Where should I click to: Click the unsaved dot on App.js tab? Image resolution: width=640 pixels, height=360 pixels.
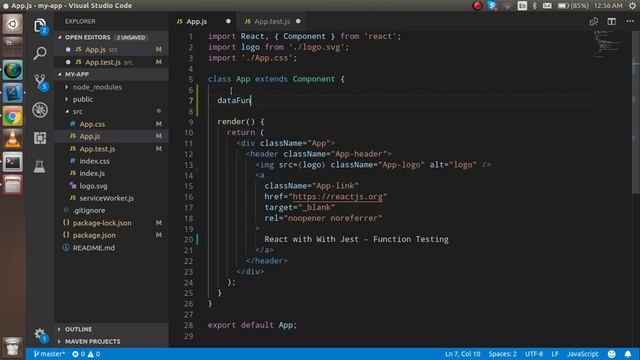click(x=228, y=21)
